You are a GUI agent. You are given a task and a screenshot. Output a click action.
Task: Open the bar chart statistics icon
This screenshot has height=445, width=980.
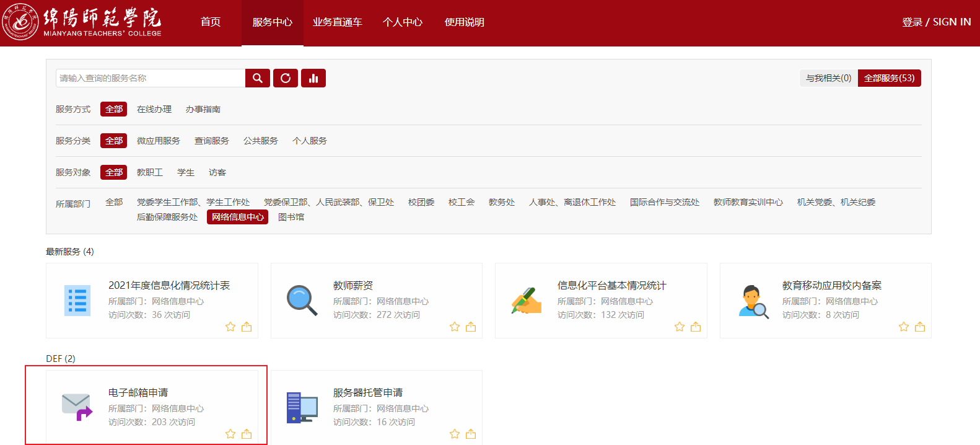[313, 78]
